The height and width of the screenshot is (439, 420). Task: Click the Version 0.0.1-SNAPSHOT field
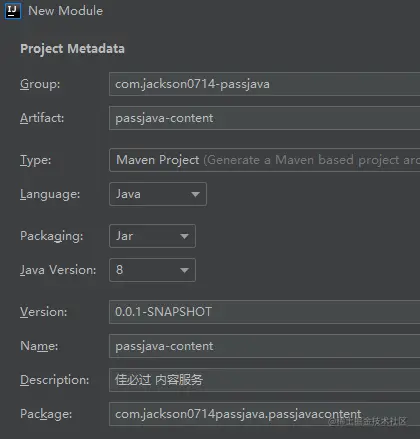pos(265,312)
